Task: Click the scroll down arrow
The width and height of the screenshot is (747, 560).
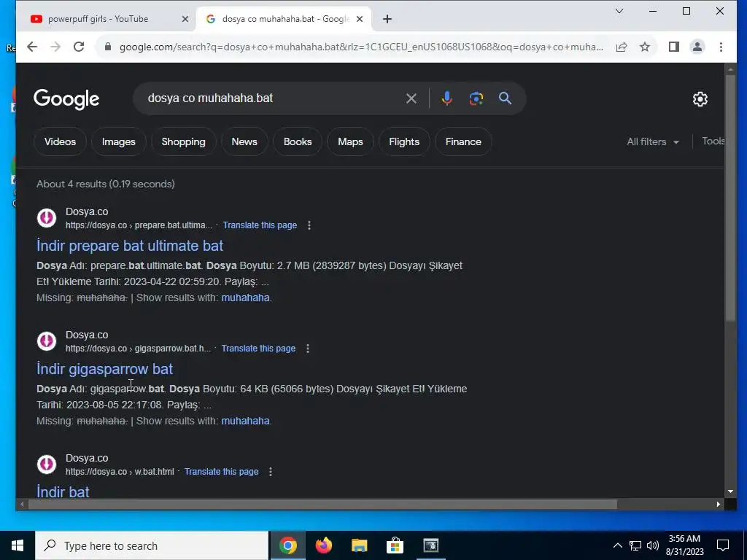Action: pyautogui.click(x=729, y=492)
